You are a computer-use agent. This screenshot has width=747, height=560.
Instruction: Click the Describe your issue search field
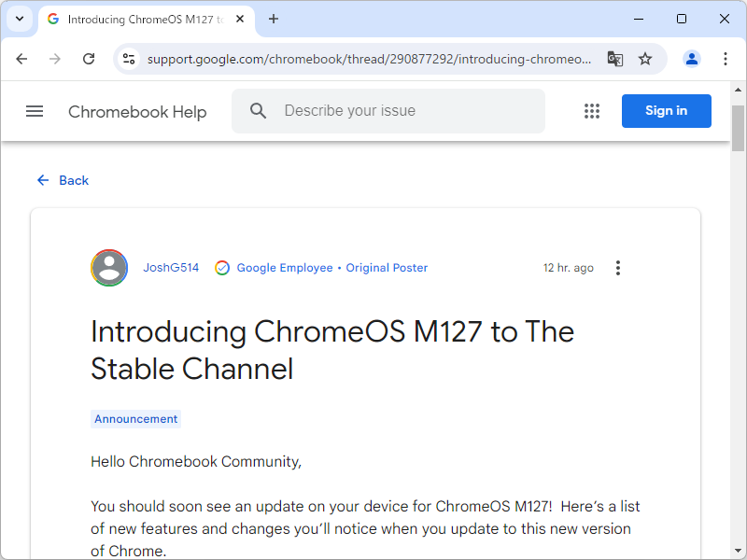coord(392,110)
